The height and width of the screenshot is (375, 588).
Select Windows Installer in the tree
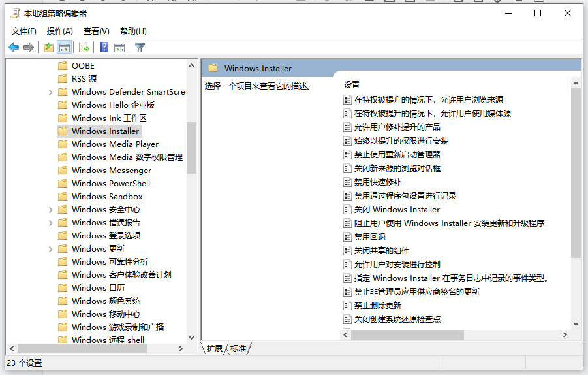(105, 131)
